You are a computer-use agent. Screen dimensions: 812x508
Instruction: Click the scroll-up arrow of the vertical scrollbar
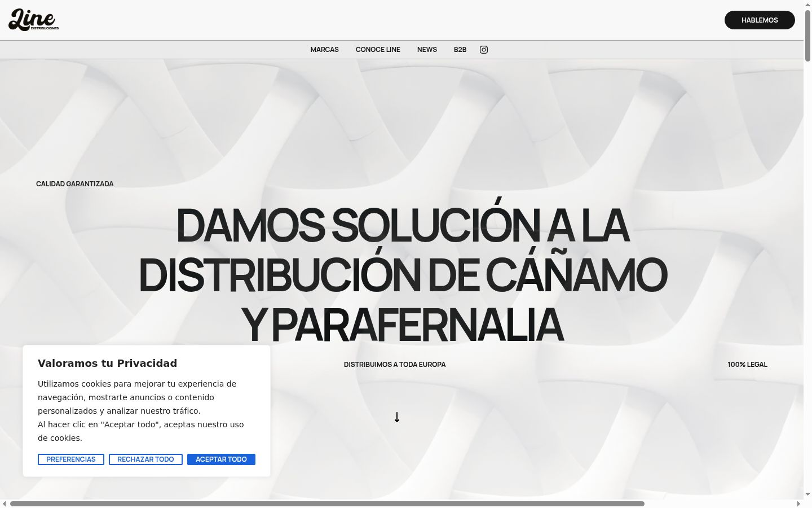[x=807, y=5]
